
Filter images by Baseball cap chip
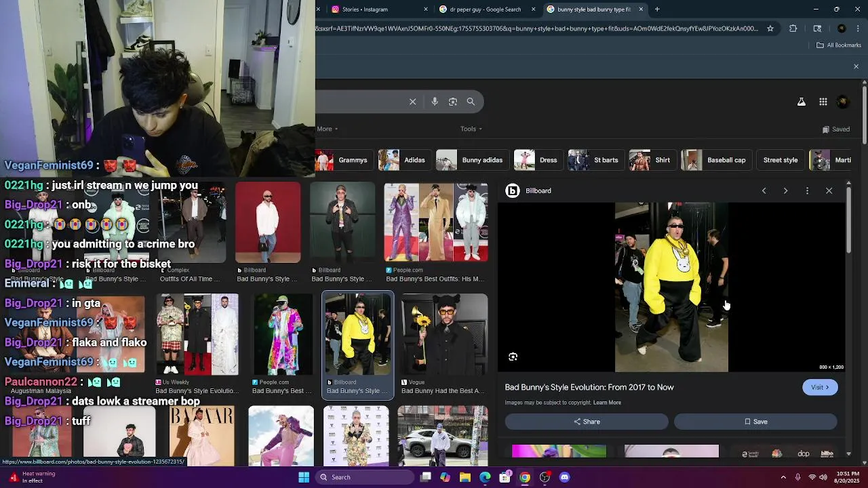click(715, 160)
